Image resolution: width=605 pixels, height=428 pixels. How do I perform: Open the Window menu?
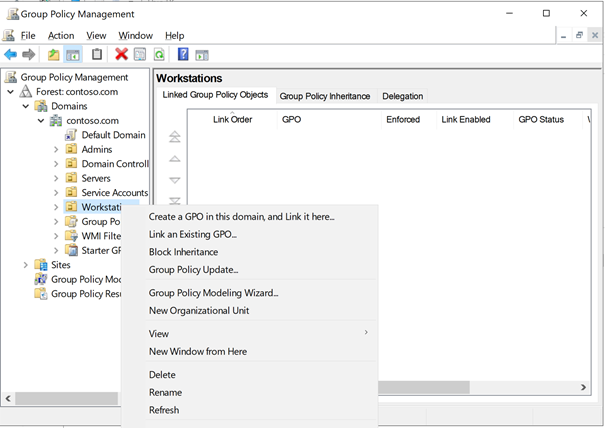tap(135, 36)
